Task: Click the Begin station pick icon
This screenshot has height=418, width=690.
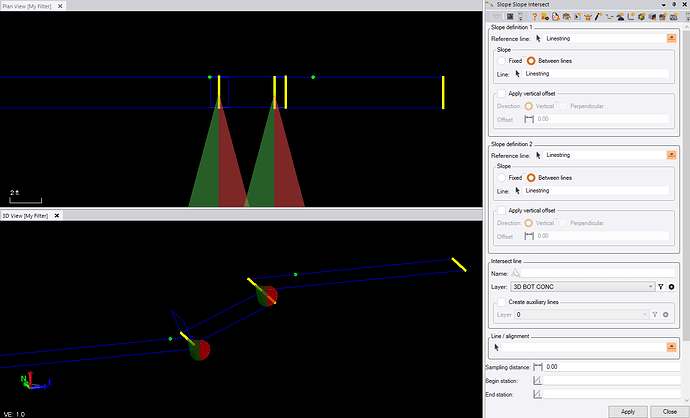Action: (x=537, y=381)
